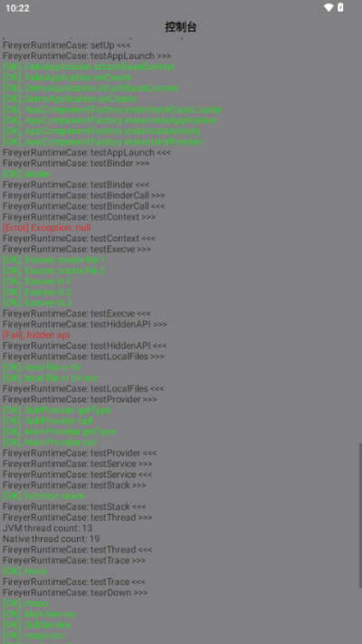The image size is (362, 644).
Task: Click "[OK], DemoApplication onCreate" log line
Action: (x=69, y=99)
